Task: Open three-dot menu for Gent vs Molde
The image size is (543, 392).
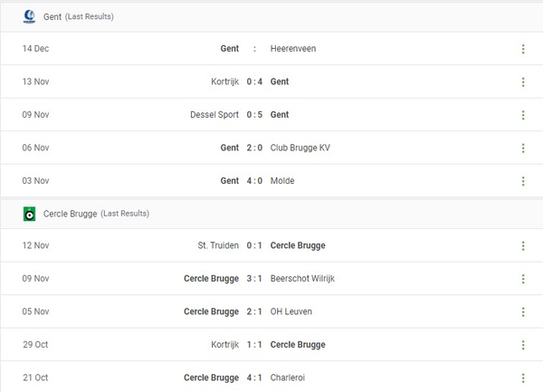Action: [523, 181]
